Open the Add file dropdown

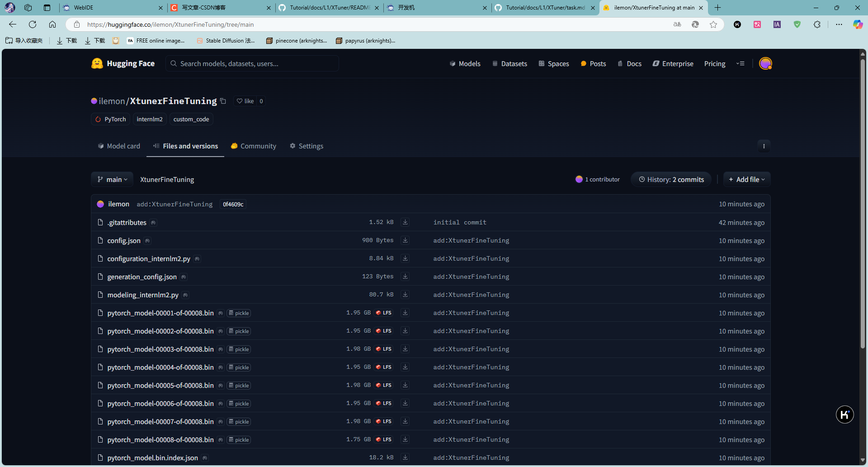747,180
